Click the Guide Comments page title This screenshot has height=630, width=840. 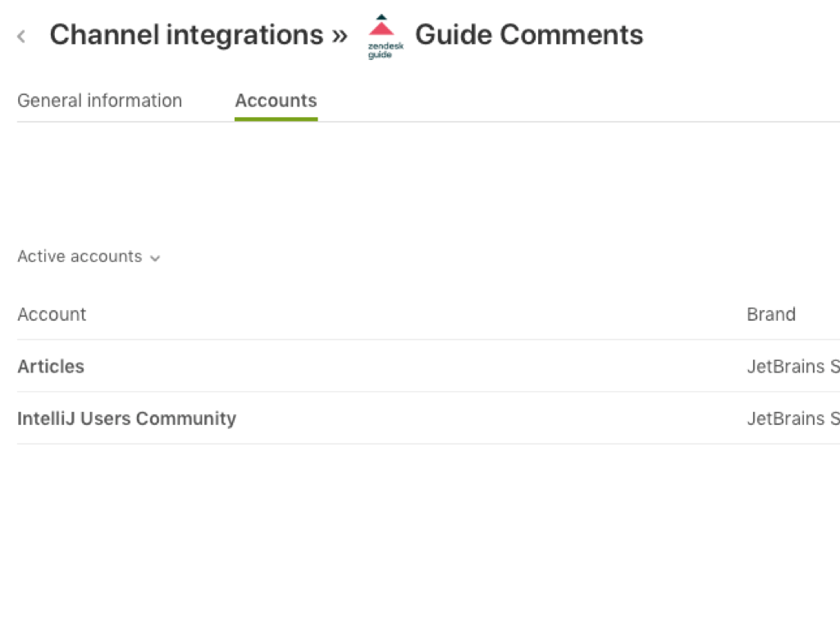click(529, 35)
